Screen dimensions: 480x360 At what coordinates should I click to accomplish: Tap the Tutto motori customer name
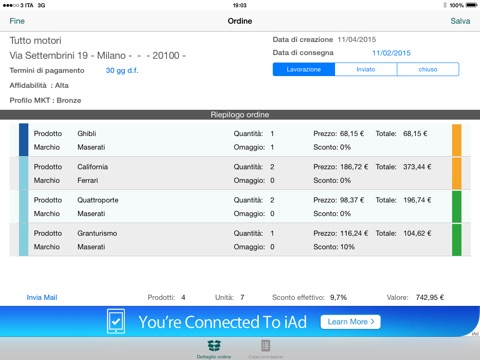point(35,41)
